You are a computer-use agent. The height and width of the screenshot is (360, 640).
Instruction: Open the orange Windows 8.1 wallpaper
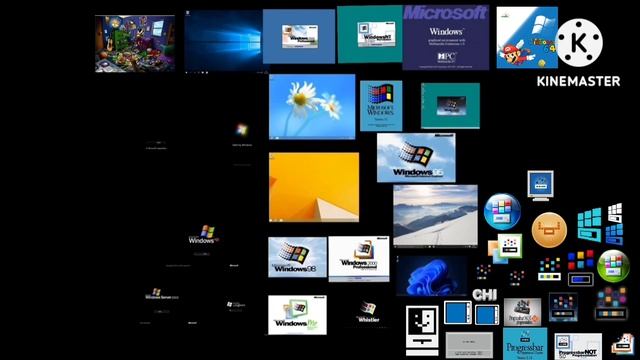(x=314, y=187)
